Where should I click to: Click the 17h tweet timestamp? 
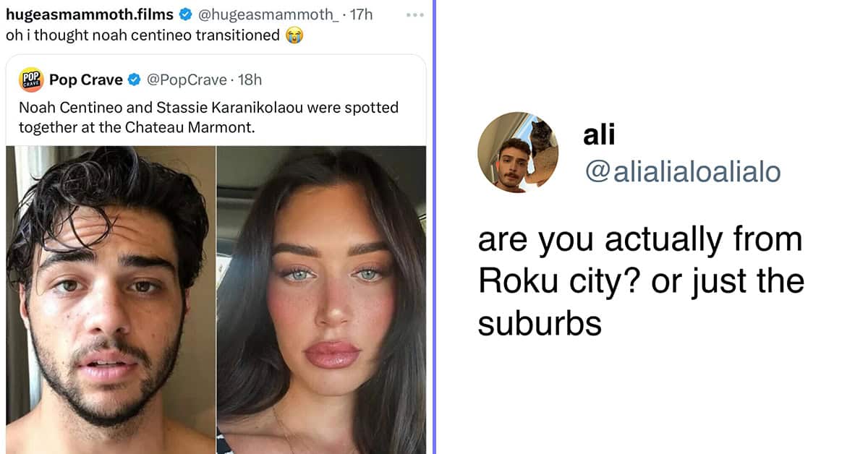point(361,14)
